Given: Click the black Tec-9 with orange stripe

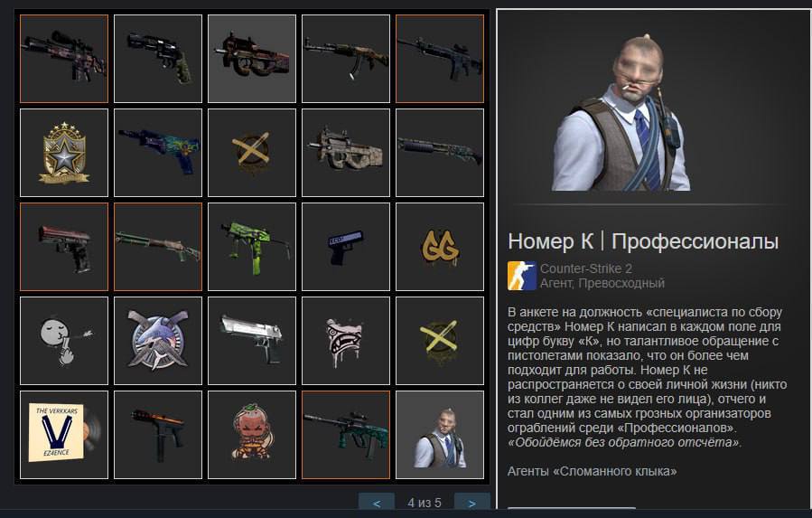Looking at the screenshot, I should pos(158,435).
